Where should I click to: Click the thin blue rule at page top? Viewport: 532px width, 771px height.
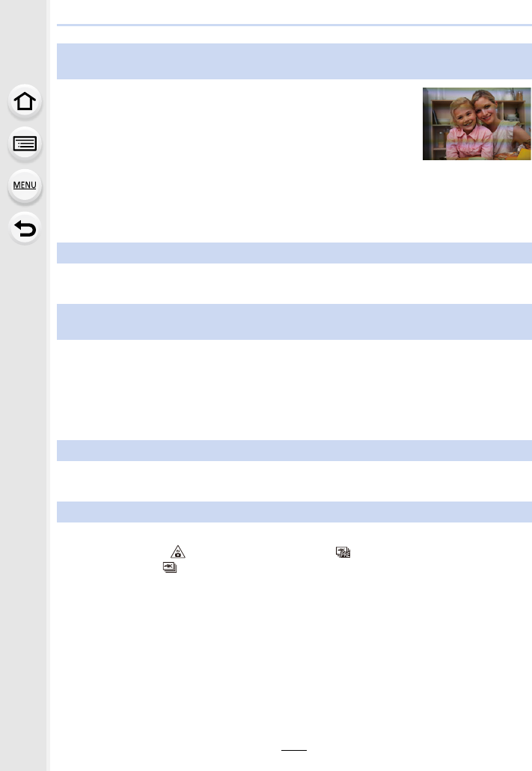tap(294, 25)
